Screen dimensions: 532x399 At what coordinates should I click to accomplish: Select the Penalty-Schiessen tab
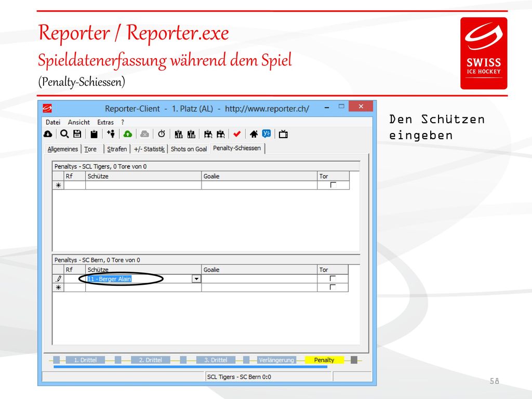click(237, 148)
